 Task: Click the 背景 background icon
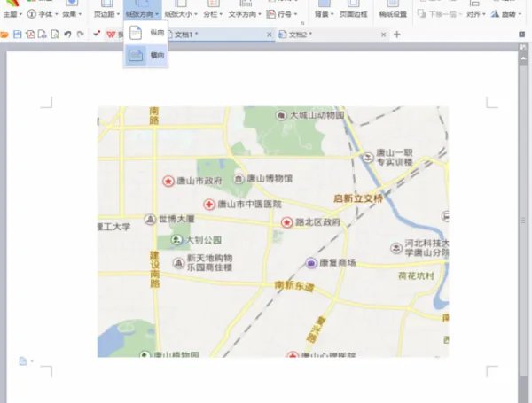click(x=324, y=4)
